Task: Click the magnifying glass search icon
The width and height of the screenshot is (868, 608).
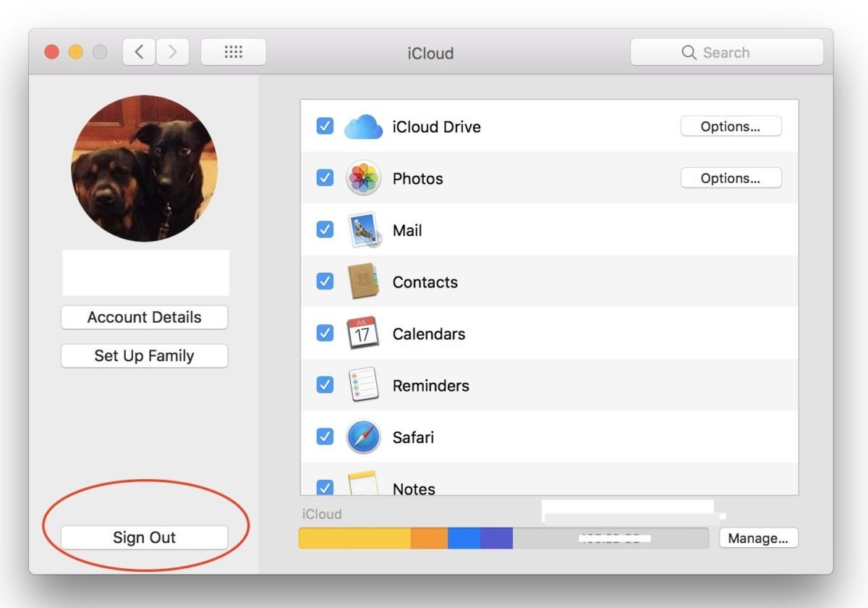Action: point(689,53)
